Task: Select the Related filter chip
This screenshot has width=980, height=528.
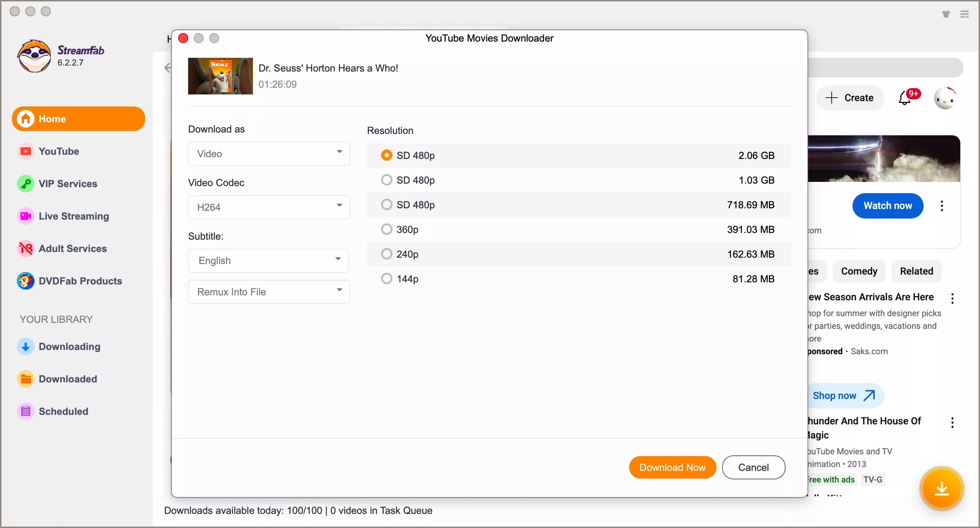Action: point(916,271)
